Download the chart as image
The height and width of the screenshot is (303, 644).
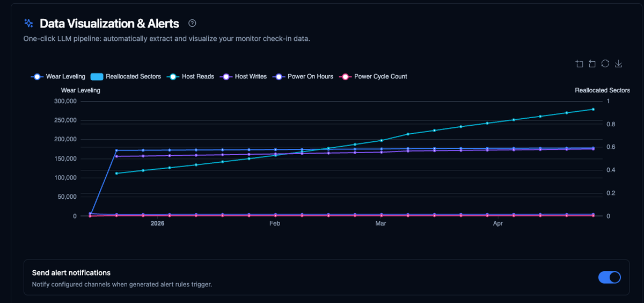point(618,64)
